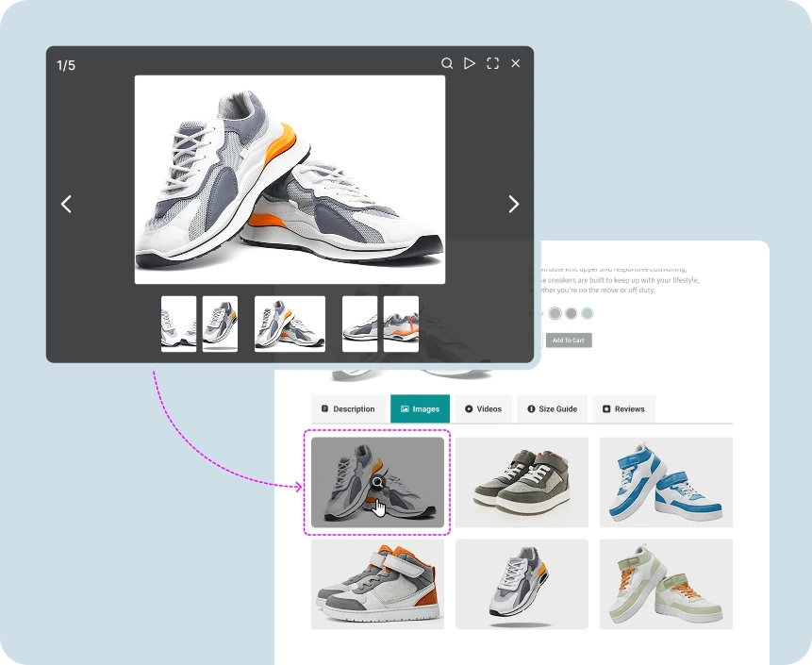Choose the middle color swatch
Viewport: 812px width, 665px height.
(x=572, y=313)
